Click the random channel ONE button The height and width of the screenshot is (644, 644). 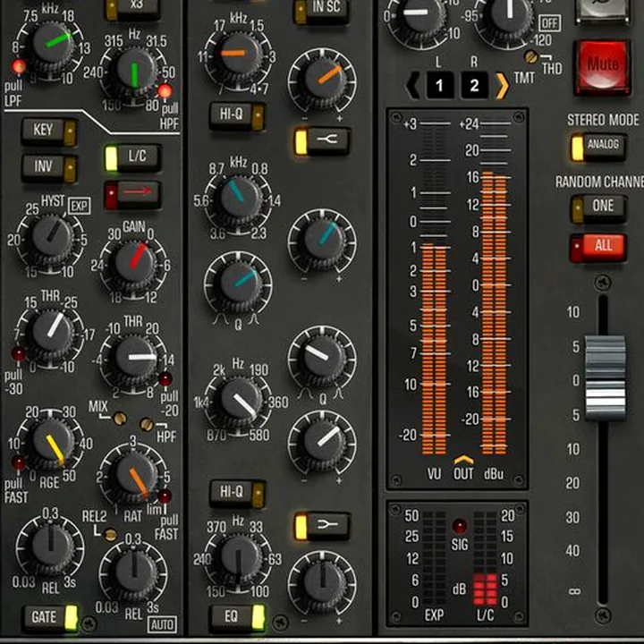(598, 208)
